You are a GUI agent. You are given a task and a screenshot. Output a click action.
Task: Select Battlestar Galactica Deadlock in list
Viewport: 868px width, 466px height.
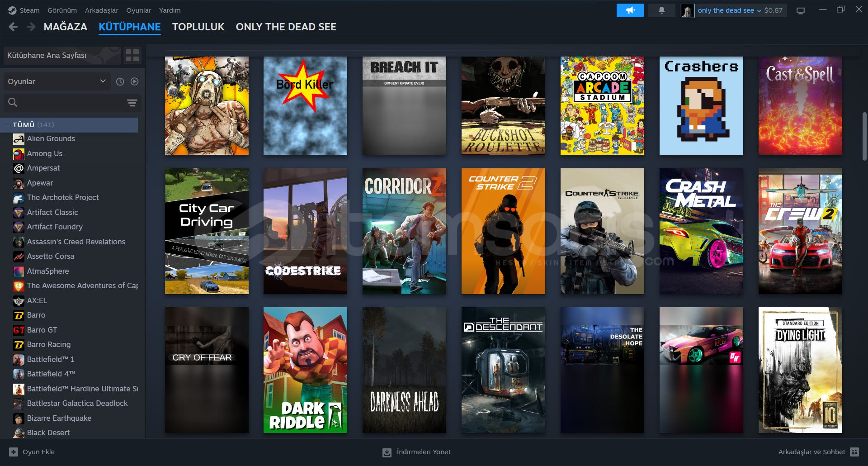77,404
